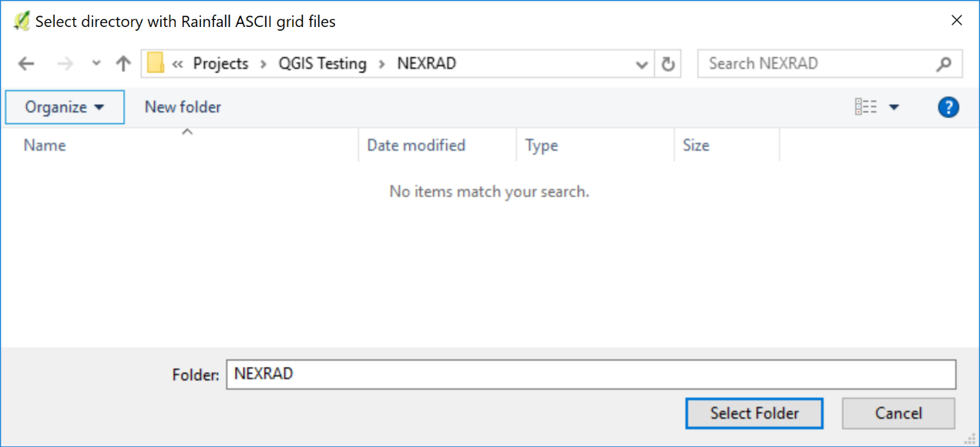Refresh the NEXRAD folder view
Viewport: 980px width, 447px height.
[x=668, y=64]
